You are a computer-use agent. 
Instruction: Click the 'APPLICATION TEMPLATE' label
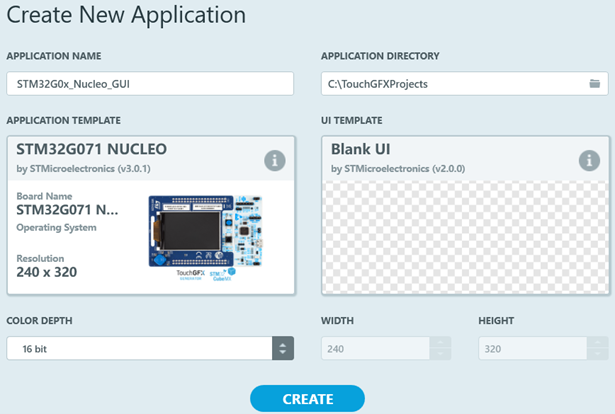tap(64, 120)
